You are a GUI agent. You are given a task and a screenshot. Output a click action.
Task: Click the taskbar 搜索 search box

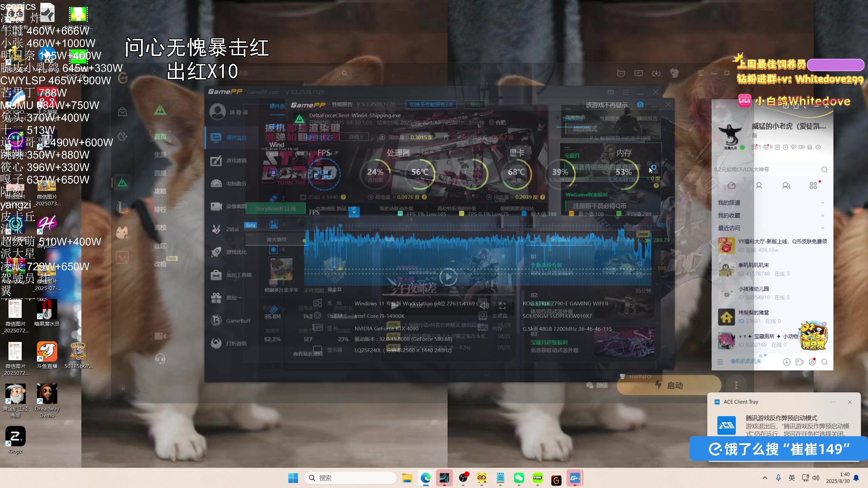pos(350,478)
